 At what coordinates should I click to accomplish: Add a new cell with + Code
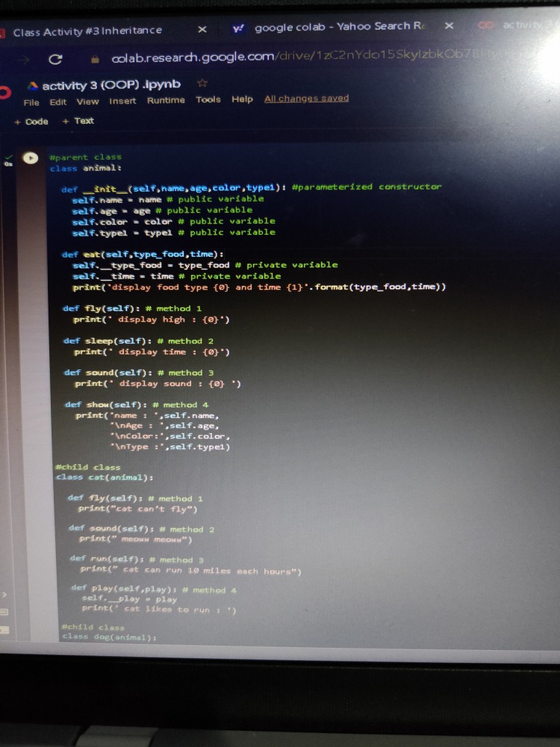tap(31, 122)
